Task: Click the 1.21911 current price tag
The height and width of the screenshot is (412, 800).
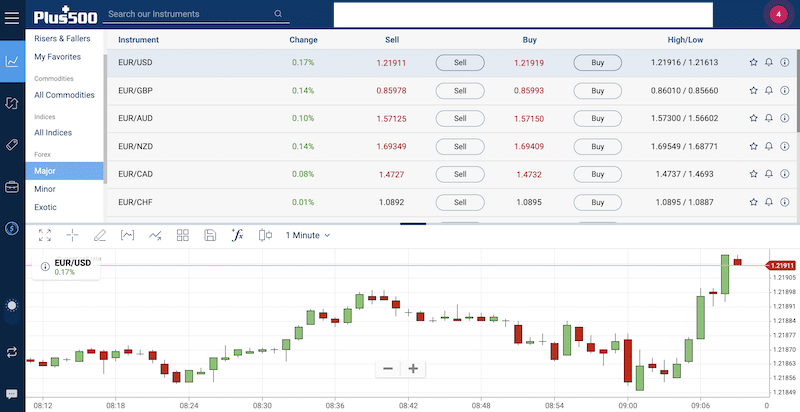Action: pyautogui.click(x=781, y=266)
